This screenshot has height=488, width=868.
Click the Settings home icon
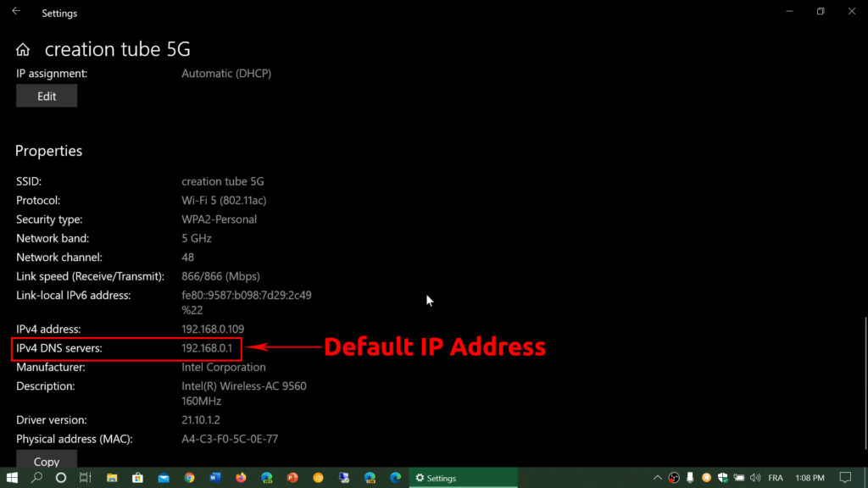[x=22, y=49]
